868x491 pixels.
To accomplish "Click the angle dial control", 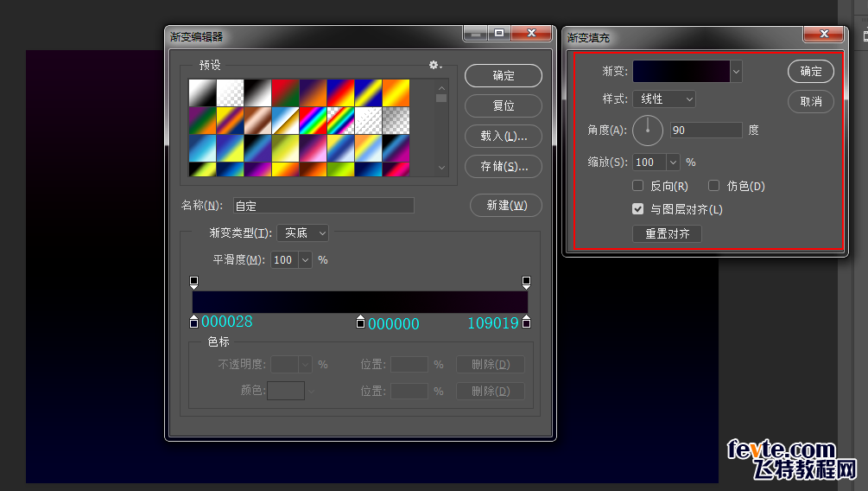I will coord(648,131).
